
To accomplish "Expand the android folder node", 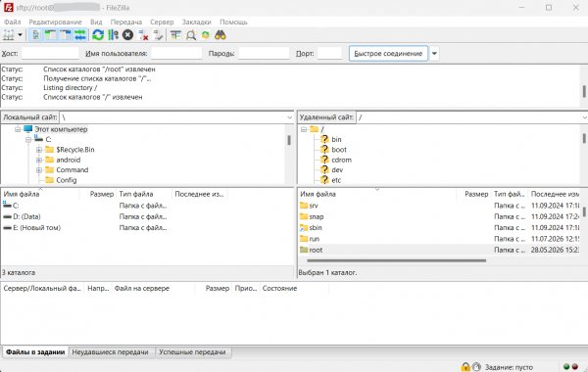I will coord(39,160).
